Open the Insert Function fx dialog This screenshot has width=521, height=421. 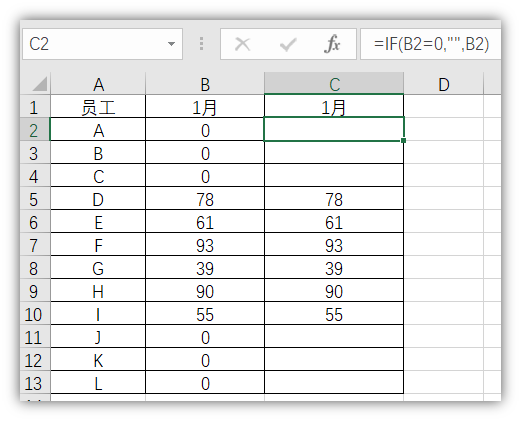(x=332, y=44)
